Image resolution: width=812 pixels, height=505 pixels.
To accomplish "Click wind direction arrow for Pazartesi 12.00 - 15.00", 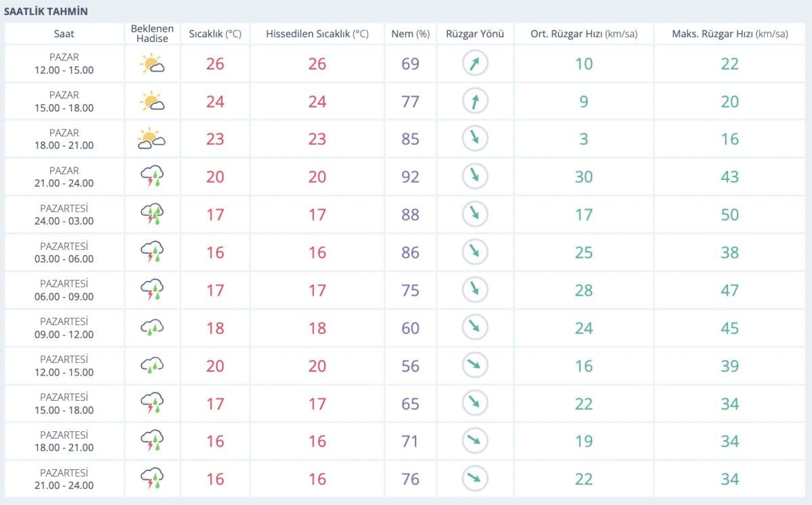I will click(475, 366).
